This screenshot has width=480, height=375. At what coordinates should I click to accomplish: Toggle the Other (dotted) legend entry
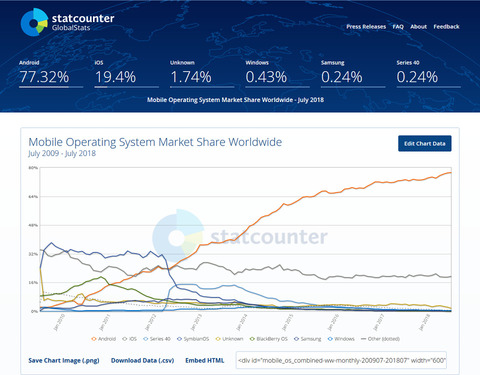pyautogui.click(x=380, y=339)
